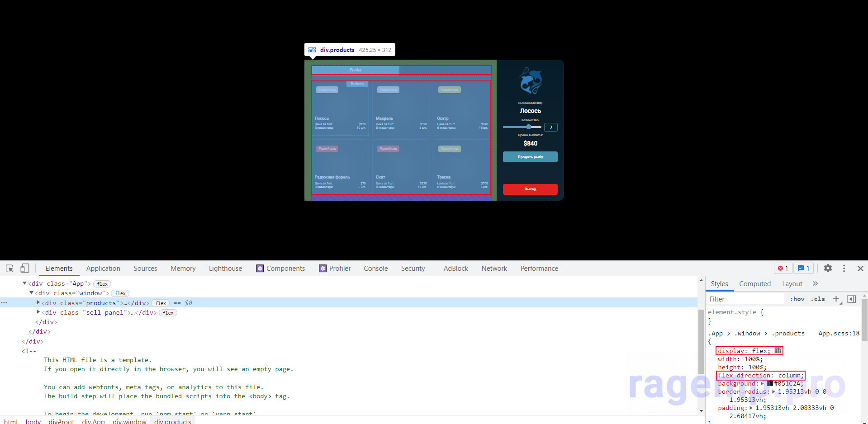
Task: Click the red Выход button
Action: [x=530, y=189]
